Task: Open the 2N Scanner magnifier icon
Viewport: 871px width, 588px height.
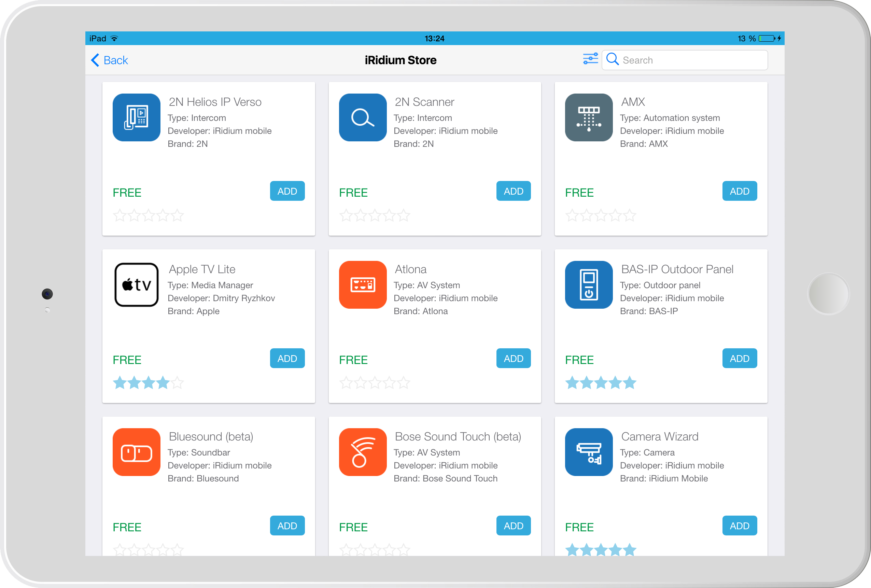Action: click(x=362, y=117)
